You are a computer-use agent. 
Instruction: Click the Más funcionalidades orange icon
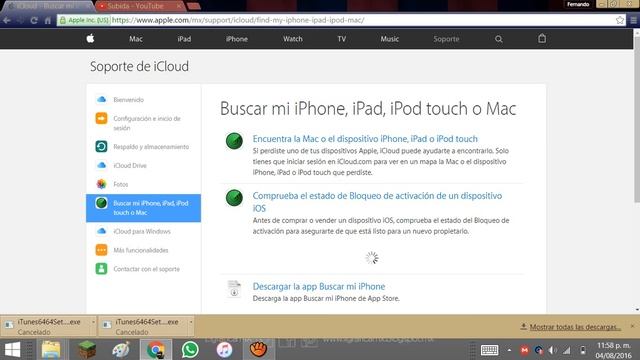101,250
